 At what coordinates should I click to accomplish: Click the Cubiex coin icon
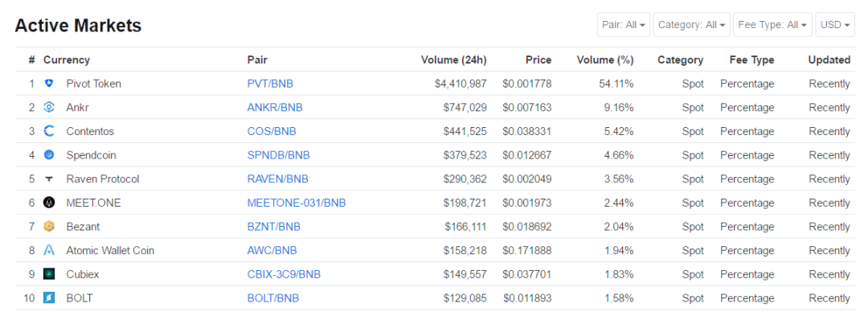tap(49, 274)
